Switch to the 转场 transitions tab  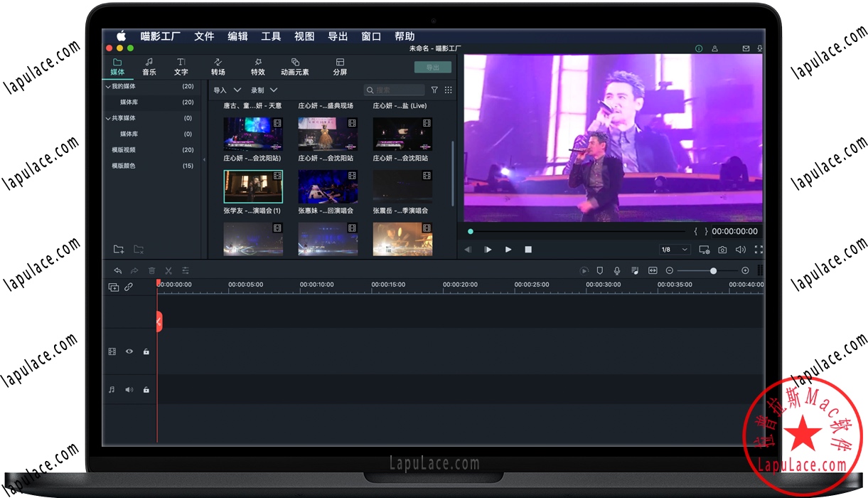tap(218, 67)
